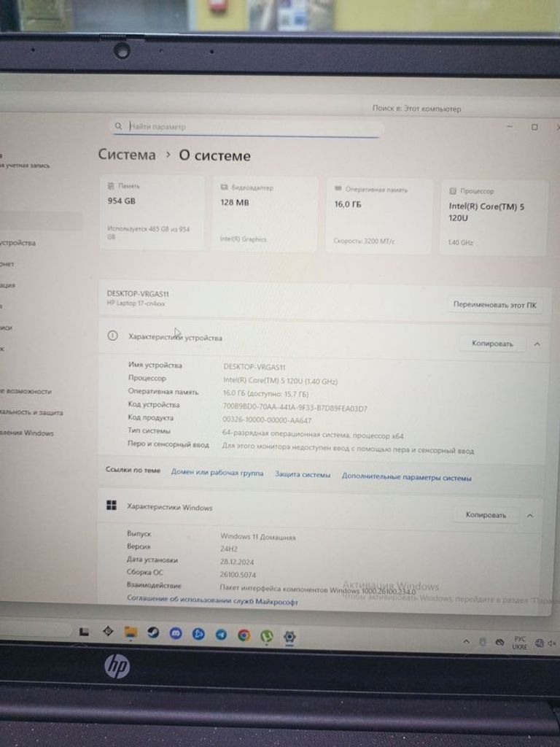
Task: Launch Telegram from the taskbar
Action: point(221,635)
